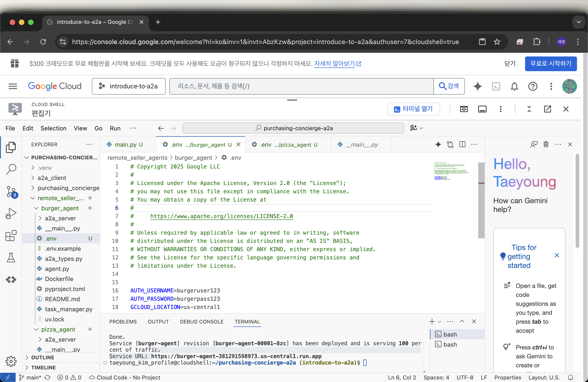Open the File menu
Screen dimensions: 588x382
10,128
